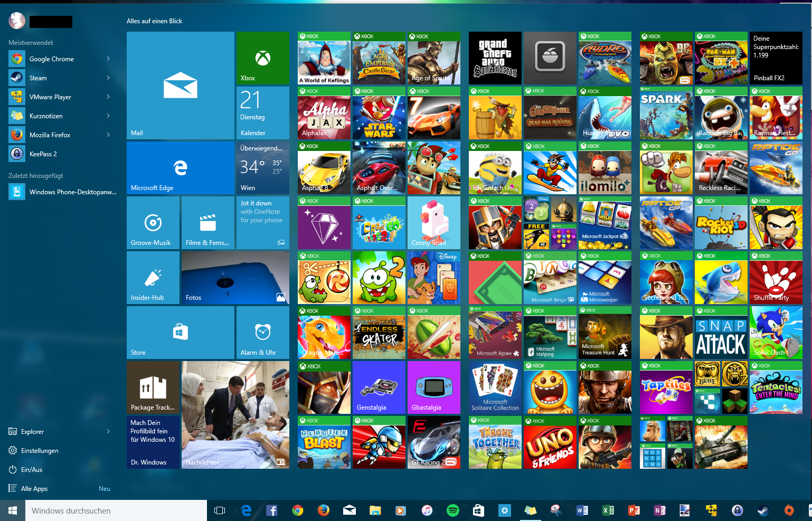Image resolution: width=812 pixels, height=521 pixels.
Task: Open the Nachrichten news tile
Action: [235, 415]
